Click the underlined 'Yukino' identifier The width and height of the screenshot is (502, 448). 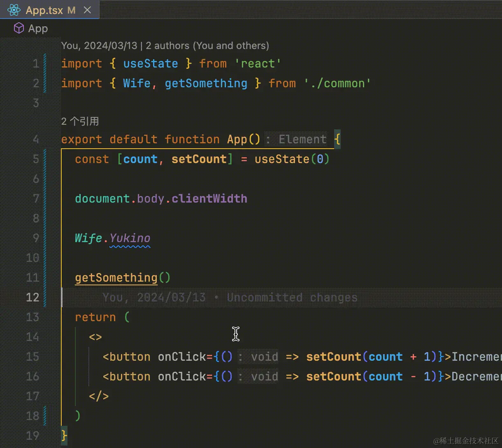[x=130, y=238]
